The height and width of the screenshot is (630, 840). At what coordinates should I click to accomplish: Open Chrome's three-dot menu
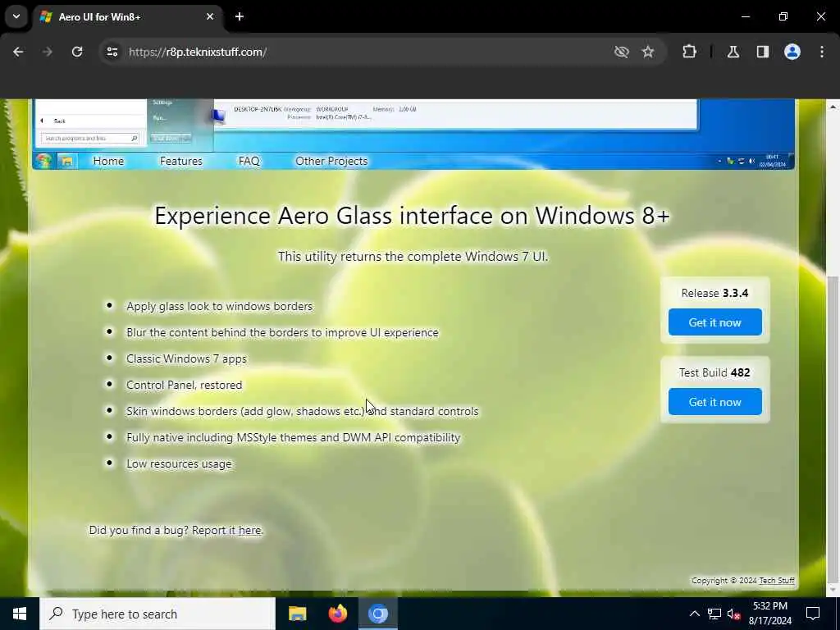coord(822,52)
